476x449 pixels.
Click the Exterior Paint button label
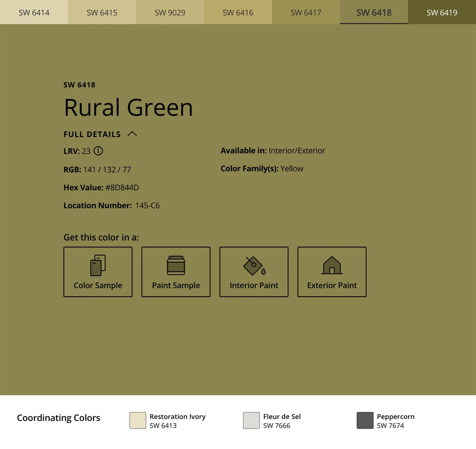click(x=332, y=285)
